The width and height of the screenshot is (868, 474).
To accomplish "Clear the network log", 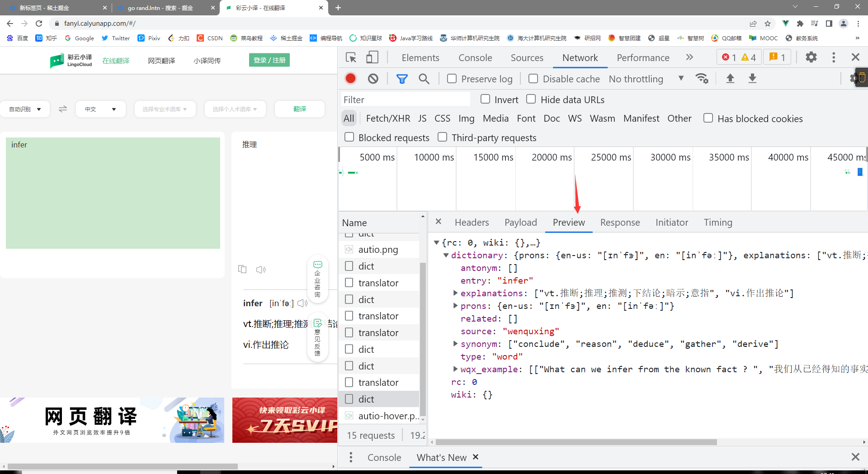I will 373,79.
